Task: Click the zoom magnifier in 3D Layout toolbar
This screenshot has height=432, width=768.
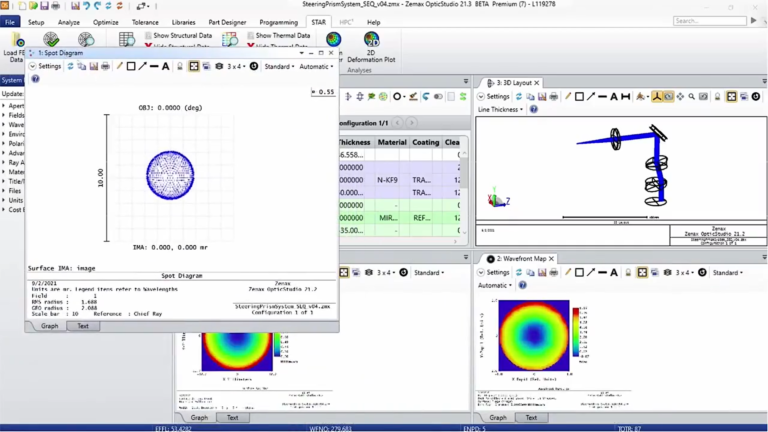Action: [x=692, y=96]
